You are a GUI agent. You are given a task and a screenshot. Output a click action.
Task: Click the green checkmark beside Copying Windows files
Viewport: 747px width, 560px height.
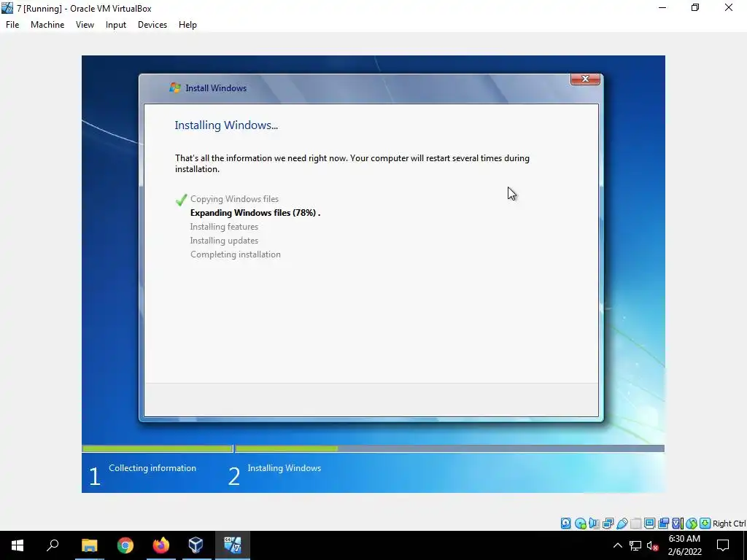181,200
